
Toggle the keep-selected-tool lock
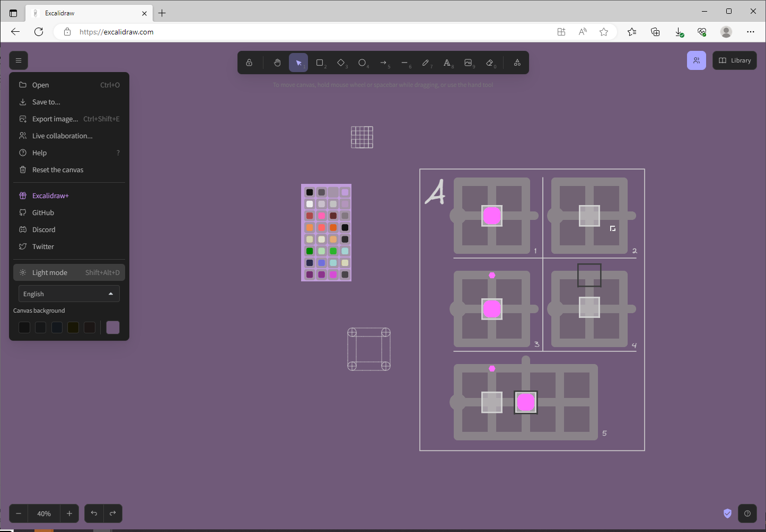249,62
